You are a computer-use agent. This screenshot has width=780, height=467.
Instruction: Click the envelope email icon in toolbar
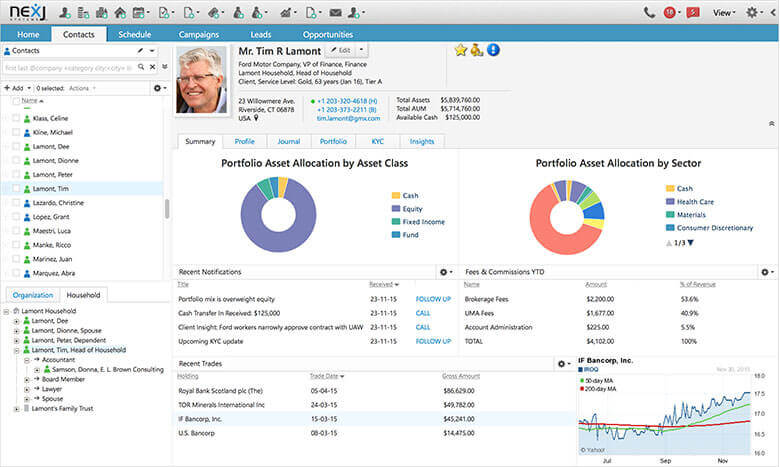tap(335, 12)
